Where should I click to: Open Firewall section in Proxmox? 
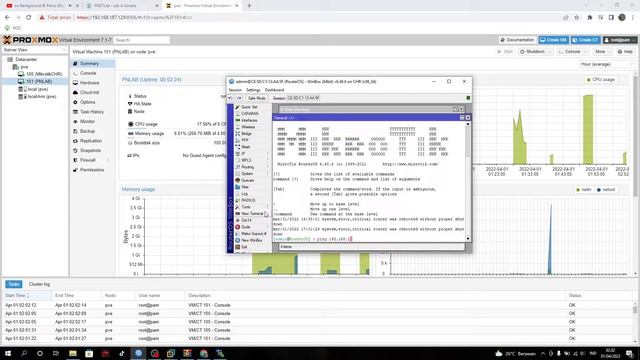[93, 160]
